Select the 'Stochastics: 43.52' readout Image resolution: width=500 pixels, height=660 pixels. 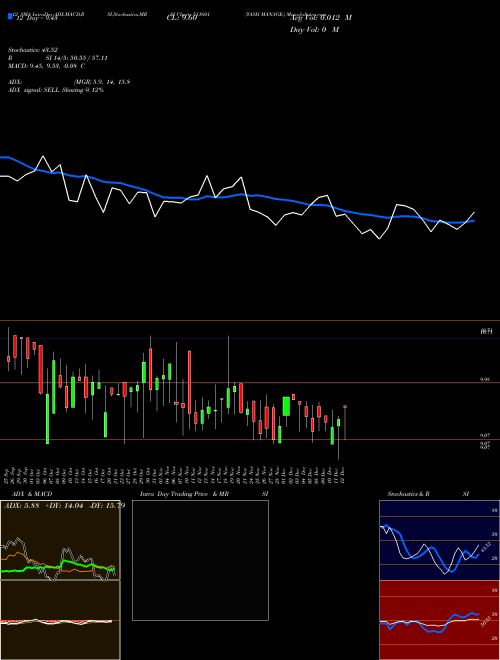click(33, 50)
